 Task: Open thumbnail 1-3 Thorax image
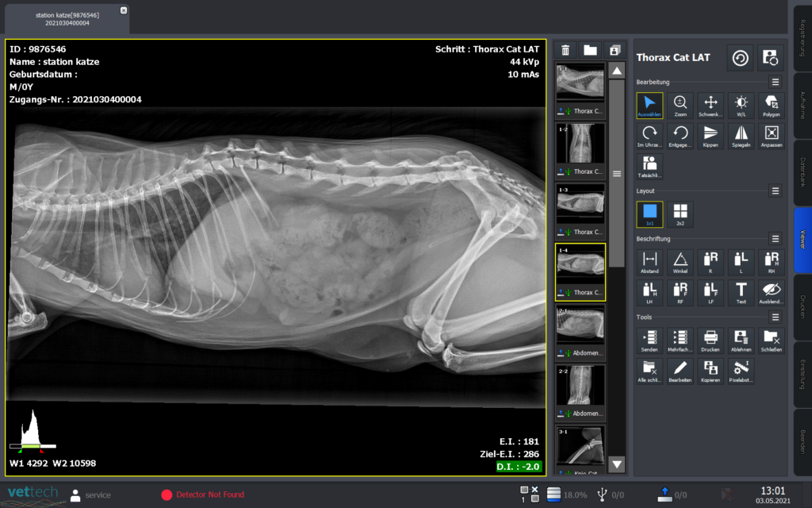pyautogui.click(x=580, y=210)
